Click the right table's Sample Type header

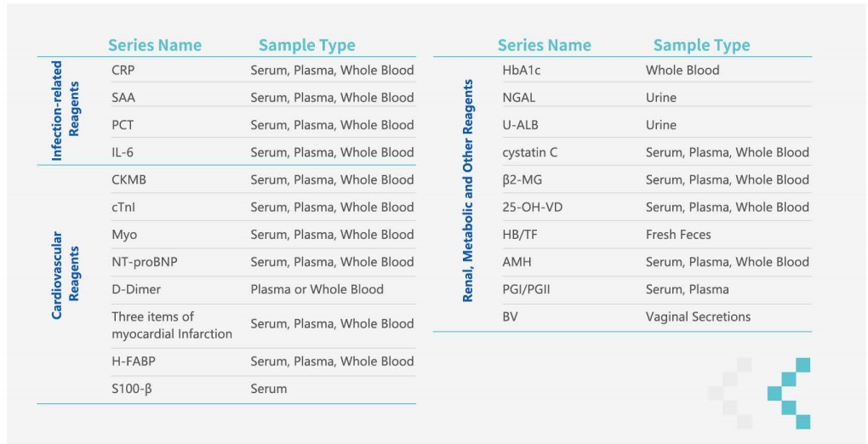701,45
